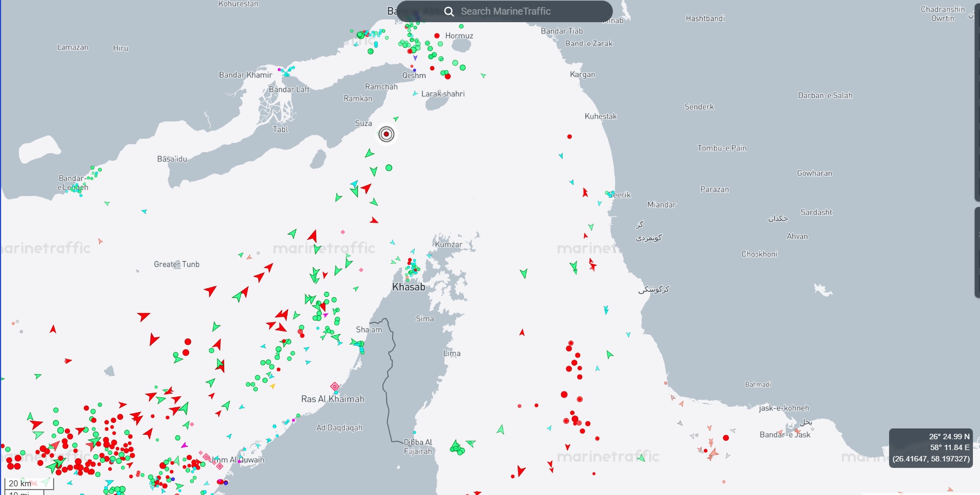Screen dimensions: 980x495
Task: Click the Hormuz island label
Action: [x=459, y=36]
